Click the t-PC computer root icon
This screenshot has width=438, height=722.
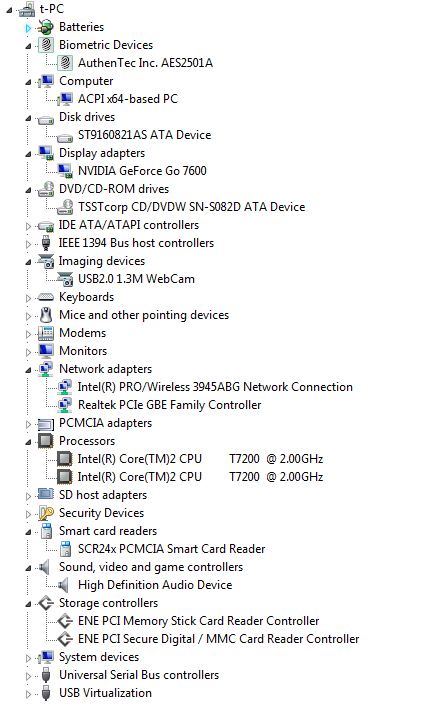pyautogui.click(x=27, y=9)
